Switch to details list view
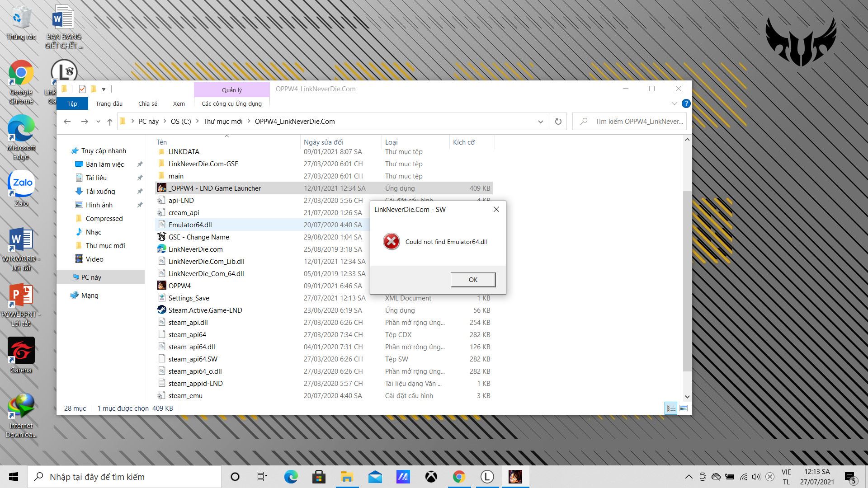 click(x=671, y=408)
